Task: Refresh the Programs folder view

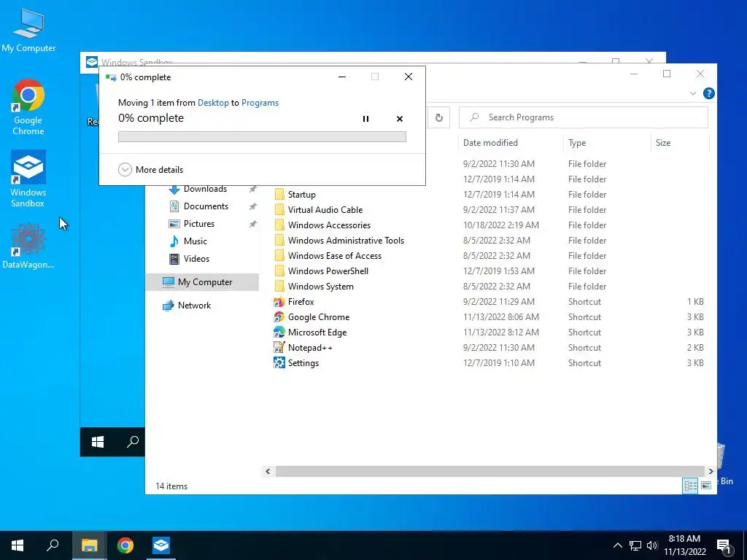Action: (438, 117)
